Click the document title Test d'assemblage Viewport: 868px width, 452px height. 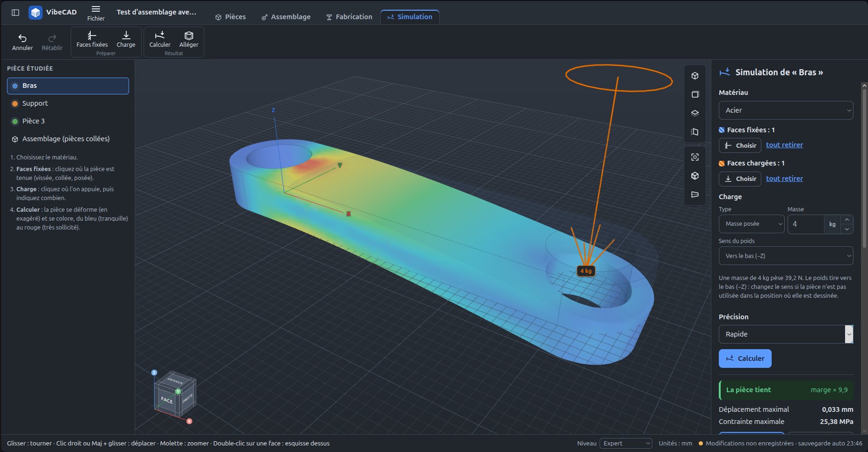(x=156, y=12)
